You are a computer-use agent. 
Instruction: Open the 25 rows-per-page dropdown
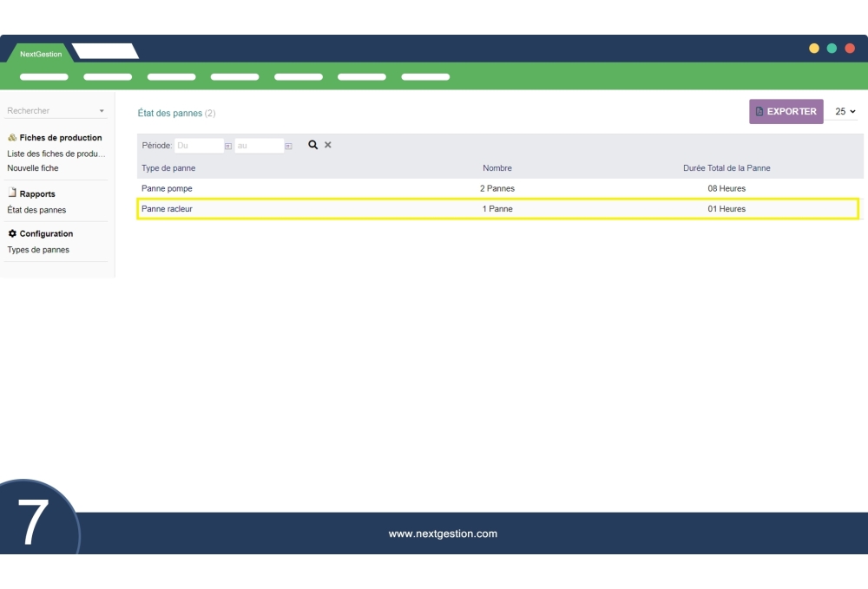tap(845, 111)
